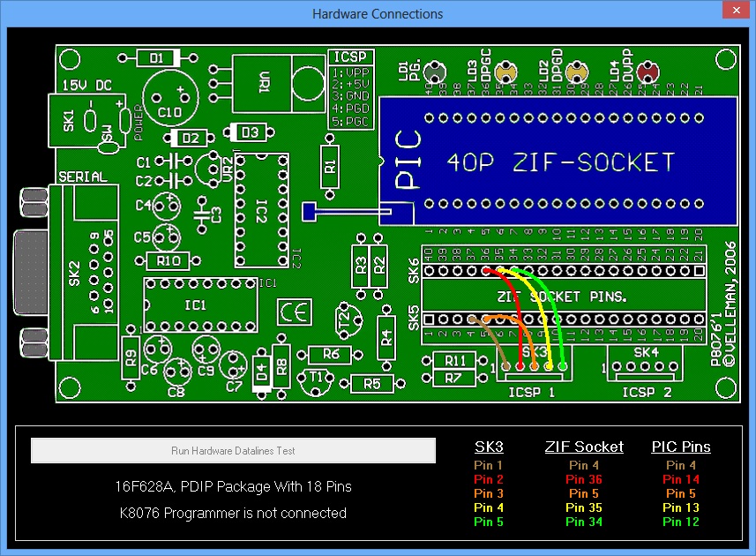Select the R4 resistor
Screen dimensions: 756x556
click(x=386, y=337)
